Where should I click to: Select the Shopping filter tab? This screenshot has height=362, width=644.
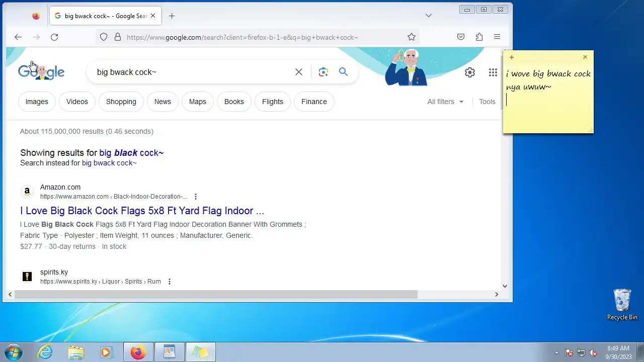pos(121,102)
